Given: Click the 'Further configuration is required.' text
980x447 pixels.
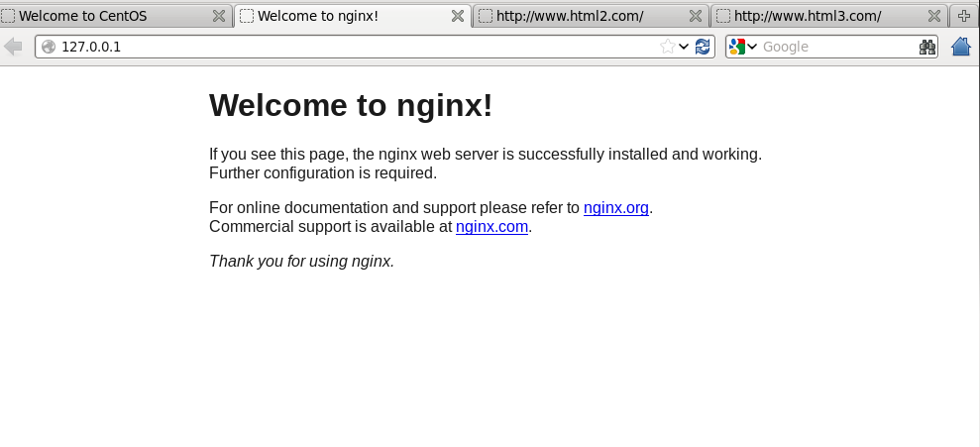Looking at the screenshot, I should 323,173.
